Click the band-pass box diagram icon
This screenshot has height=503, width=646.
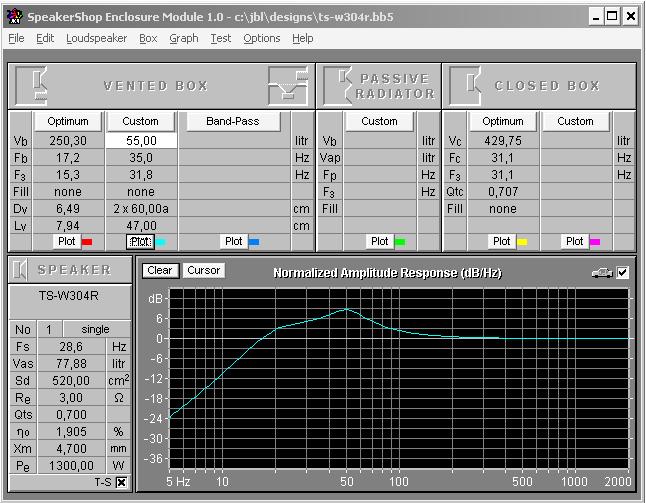287,85
